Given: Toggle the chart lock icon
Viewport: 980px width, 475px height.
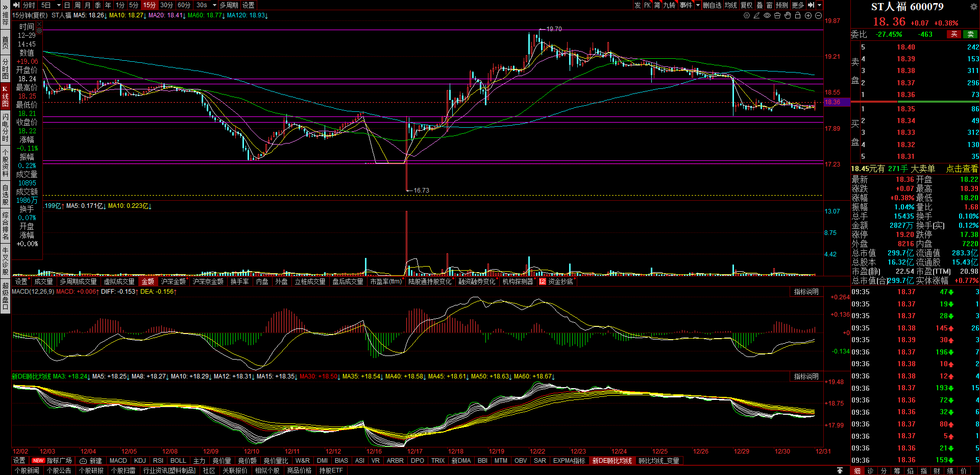Looking at the screenshot, I should pyautogui.click(x=798, y=16).
